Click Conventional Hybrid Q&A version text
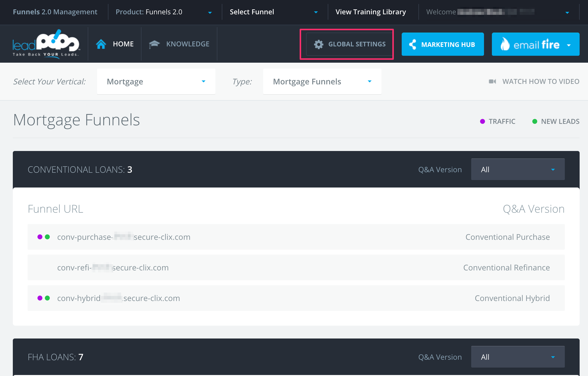This screenshot has height=376, width=588. [512, 298]
